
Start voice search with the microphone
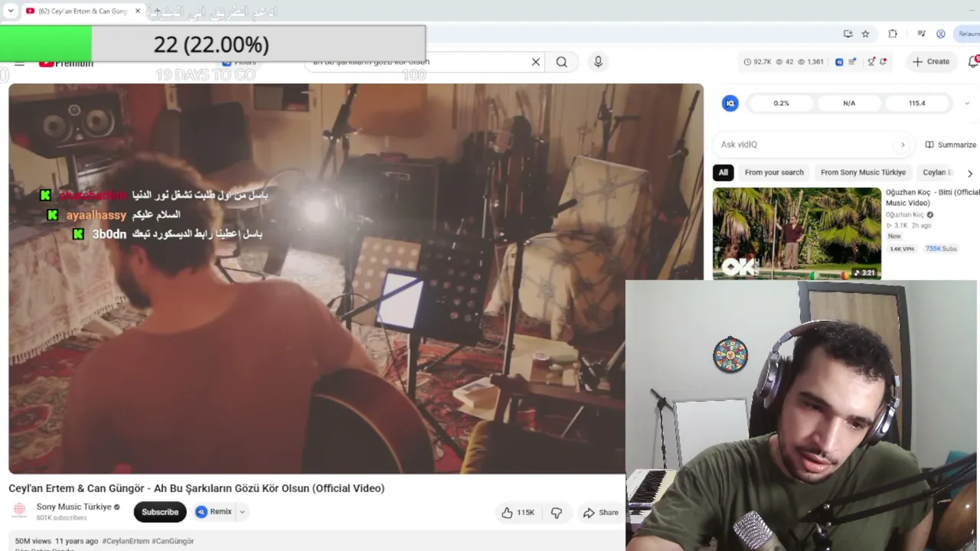click(598, 62)
